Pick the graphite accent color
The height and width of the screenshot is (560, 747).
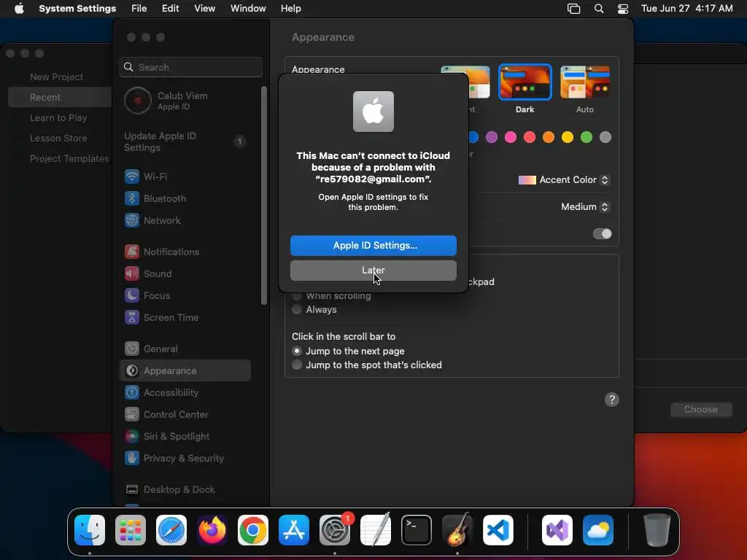point(605,138)
